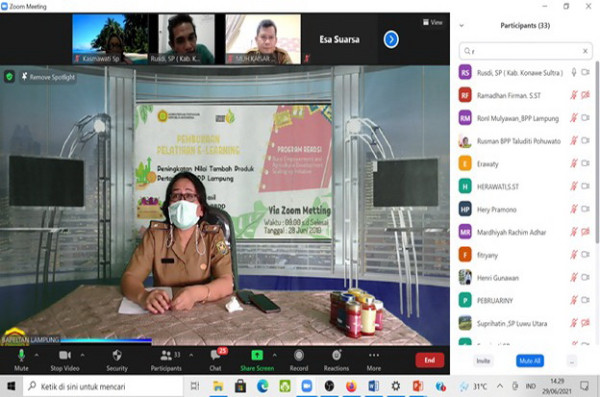Open Task View on taskbar
The width and height of the screenshot is (600, 397).
[x=195, y=386]
